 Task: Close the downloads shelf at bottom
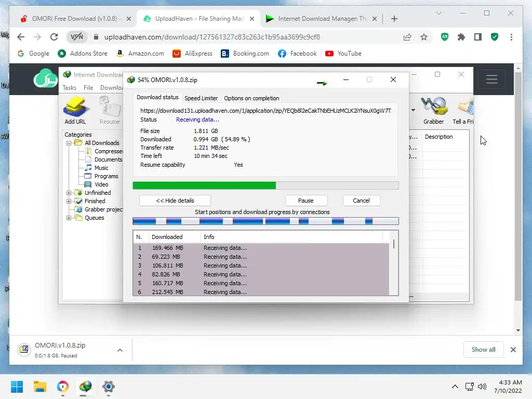(513, 350)
